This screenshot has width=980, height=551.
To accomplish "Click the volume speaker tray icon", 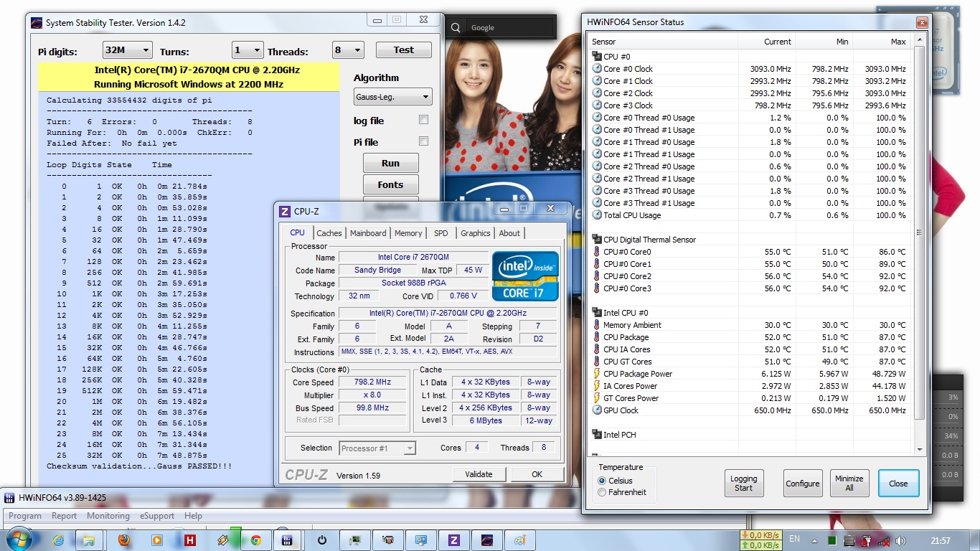I will pos(901,540).
